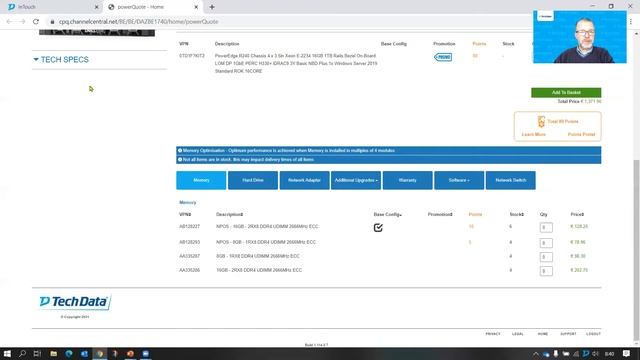
Task: Open File Explorer from the taskbar
Action: click(x=53, y=353)
